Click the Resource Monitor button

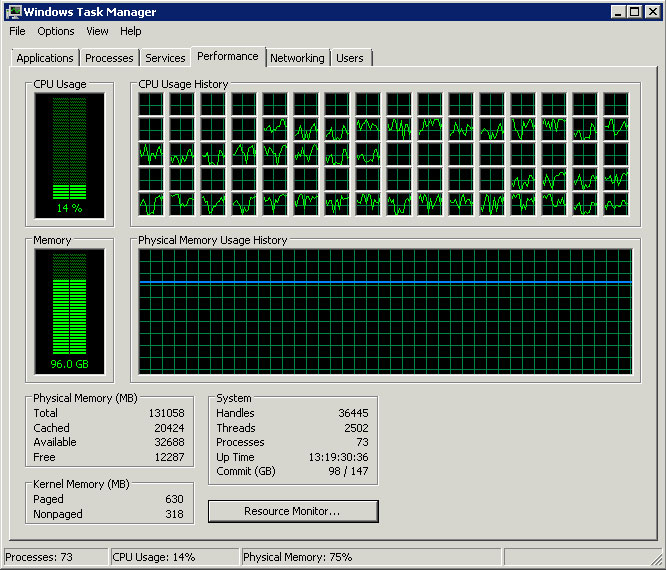point(293,511)
